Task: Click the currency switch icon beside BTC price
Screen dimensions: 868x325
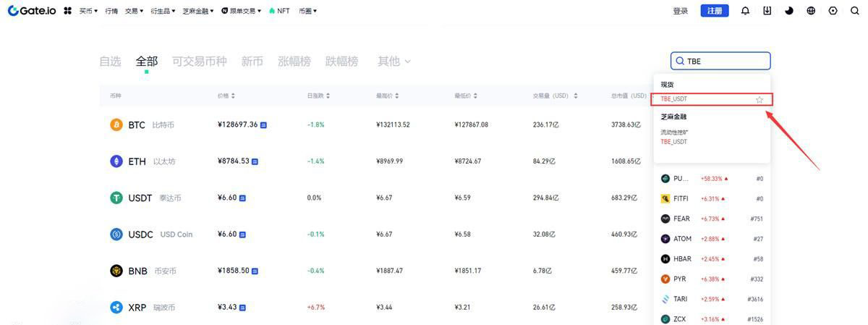Action: (263, 124)
